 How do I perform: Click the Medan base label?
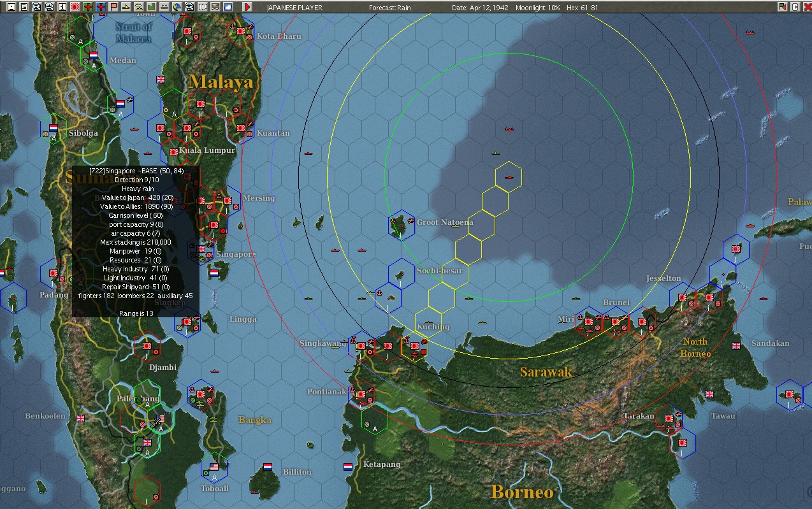pyautogui.click(x=123, y=61)
